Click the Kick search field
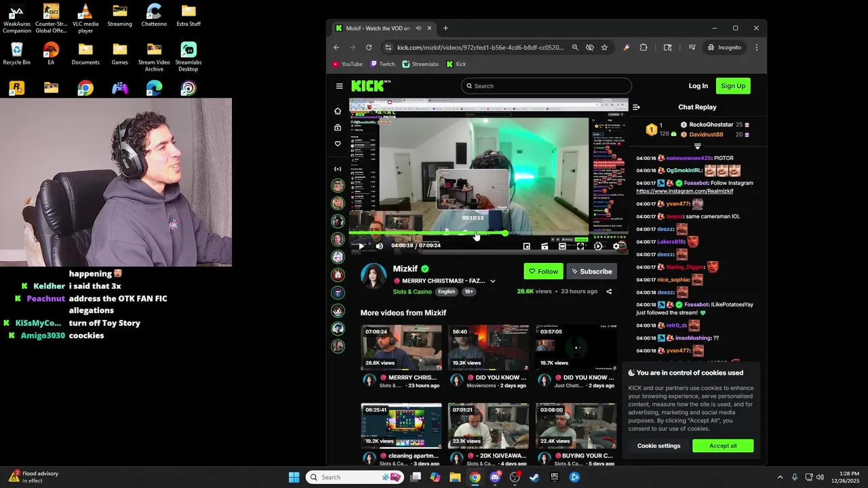The image size is (868, 488). (547, 86)
